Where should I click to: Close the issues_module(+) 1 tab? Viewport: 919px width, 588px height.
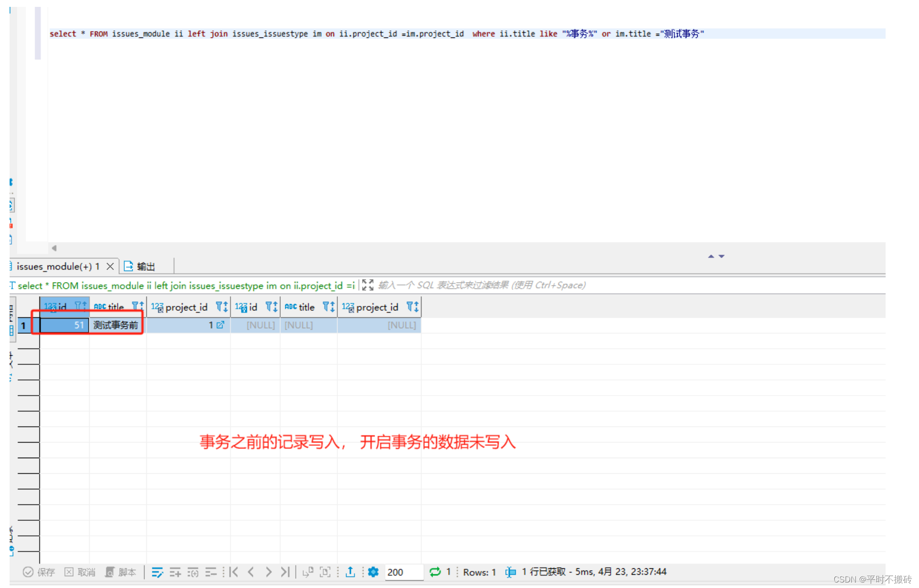(x=110, y=266)
